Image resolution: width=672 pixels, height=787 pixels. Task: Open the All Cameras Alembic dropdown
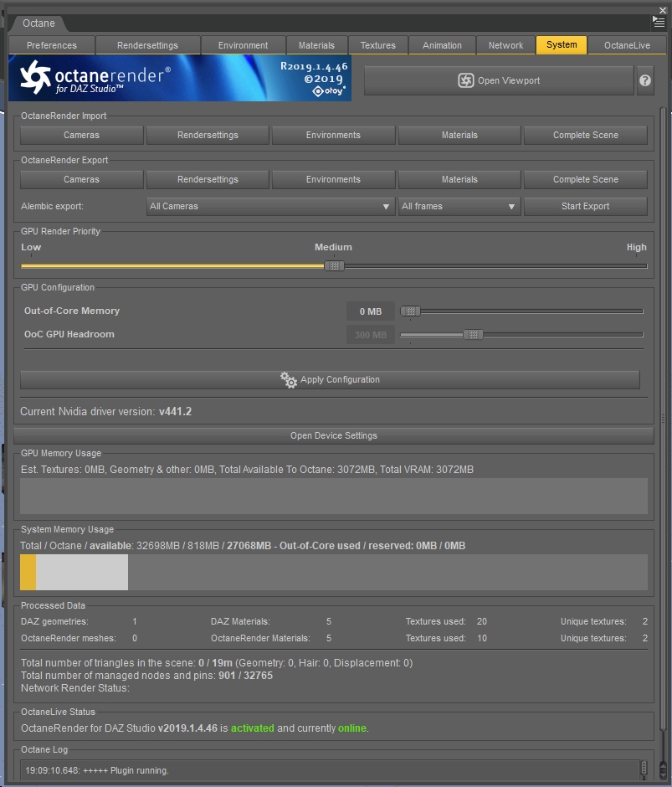click(x=270, y=206)
